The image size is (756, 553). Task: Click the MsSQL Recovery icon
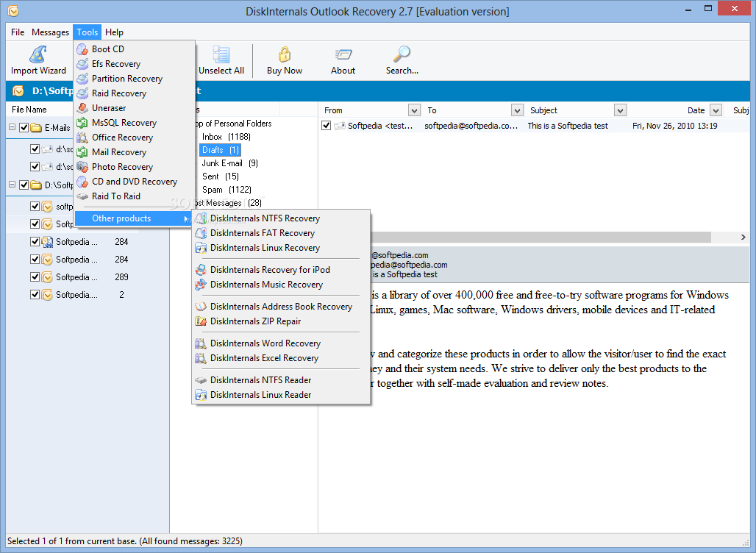tap(82, 123)
